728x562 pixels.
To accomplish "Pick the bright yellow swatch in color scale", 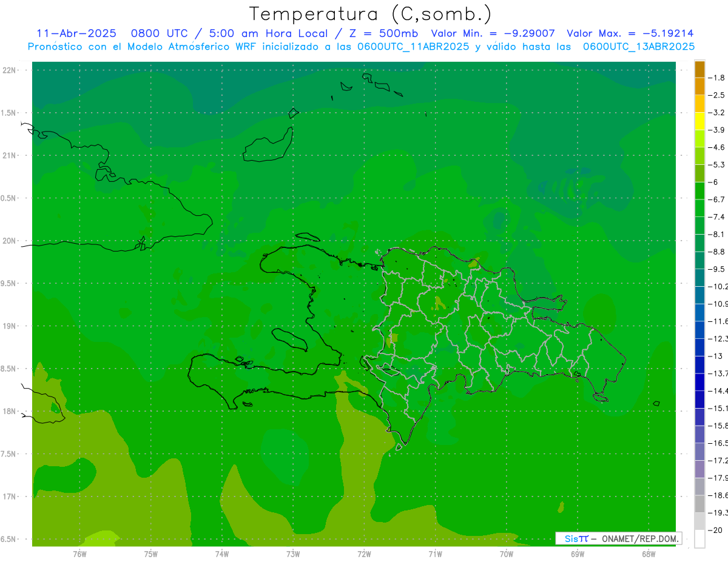I will pos(699,121).
